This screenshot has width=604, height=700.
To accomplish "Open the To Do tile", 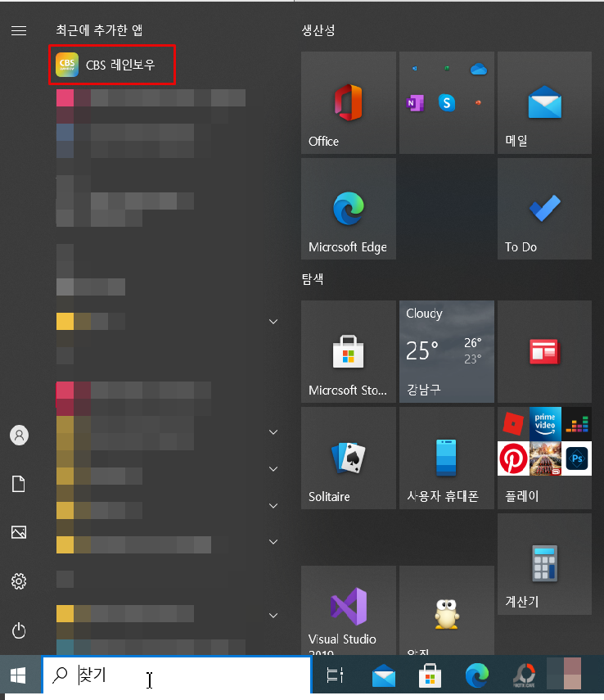I will click(544, 209).
